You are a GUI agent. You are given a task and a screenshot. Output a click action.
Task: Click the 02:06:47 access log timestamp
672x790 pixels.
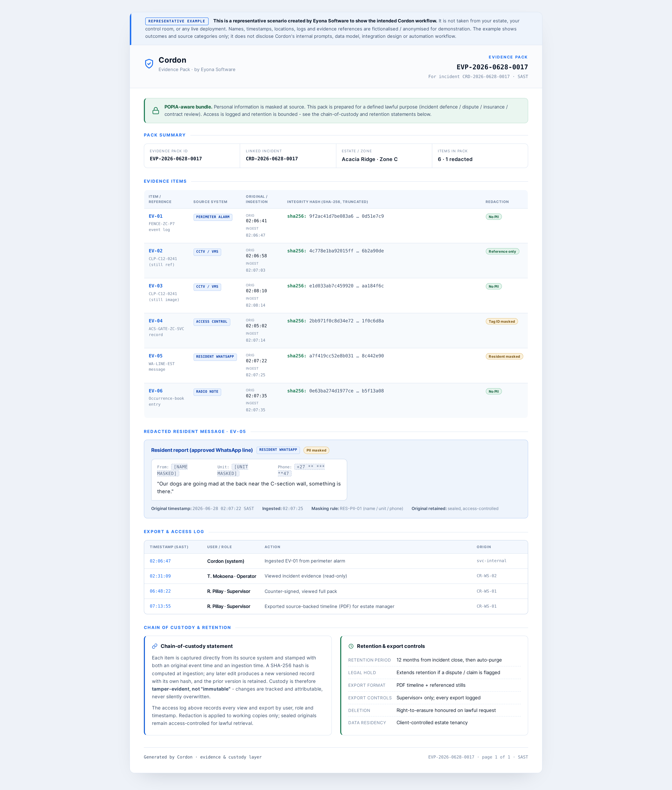(160, 561)
